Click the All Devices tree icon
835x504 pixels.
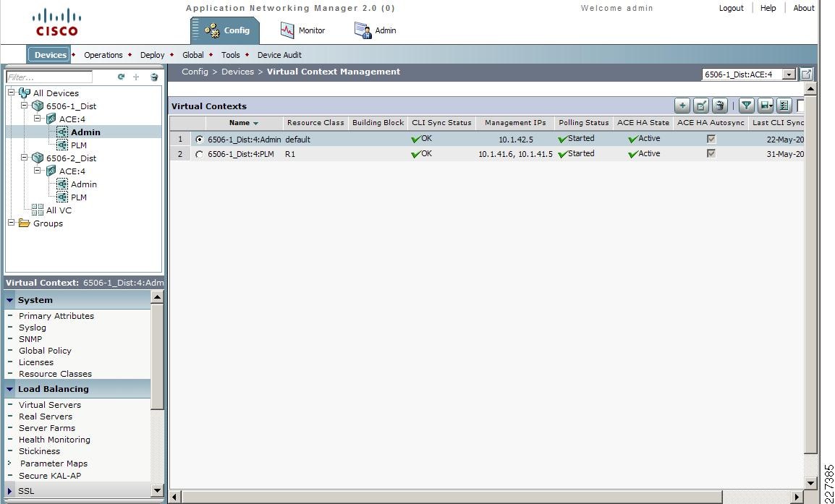point(25,93)
